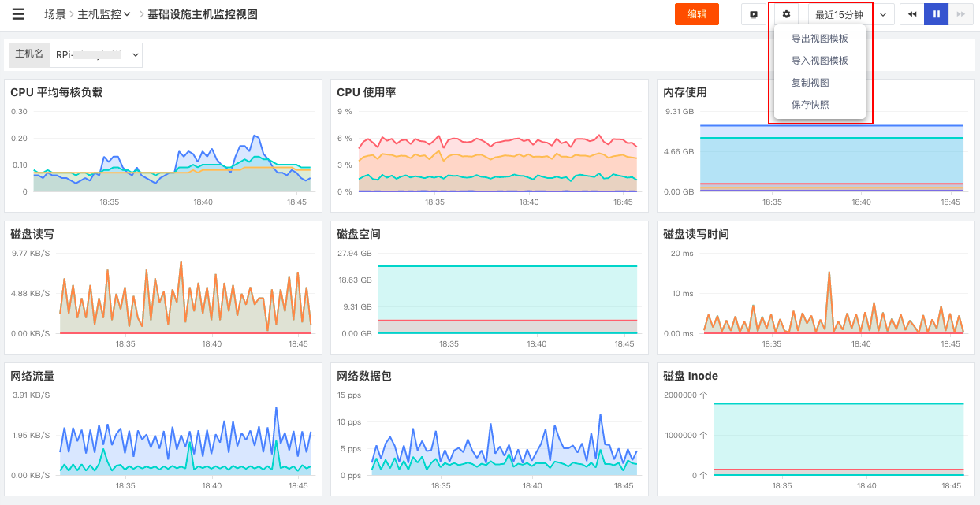
Task: Click the CPU 使用率 chart title
Action: [367, 92]
